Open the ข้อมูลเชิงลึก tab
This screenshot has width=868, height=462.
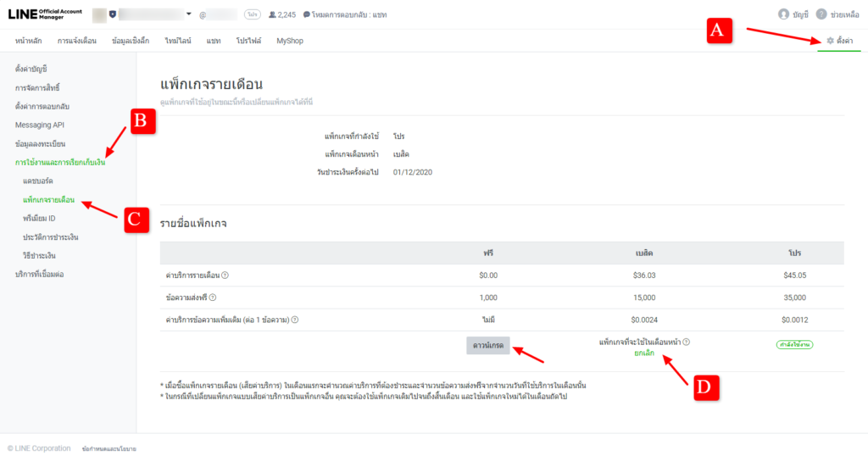(131, 41)
